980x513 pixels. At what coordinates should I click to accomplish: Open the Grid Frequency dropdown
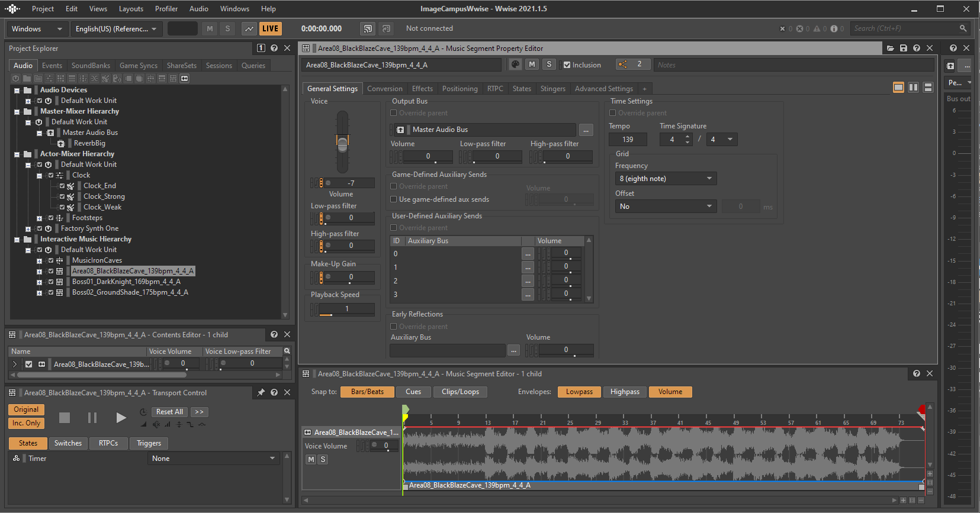coord(666,179)
